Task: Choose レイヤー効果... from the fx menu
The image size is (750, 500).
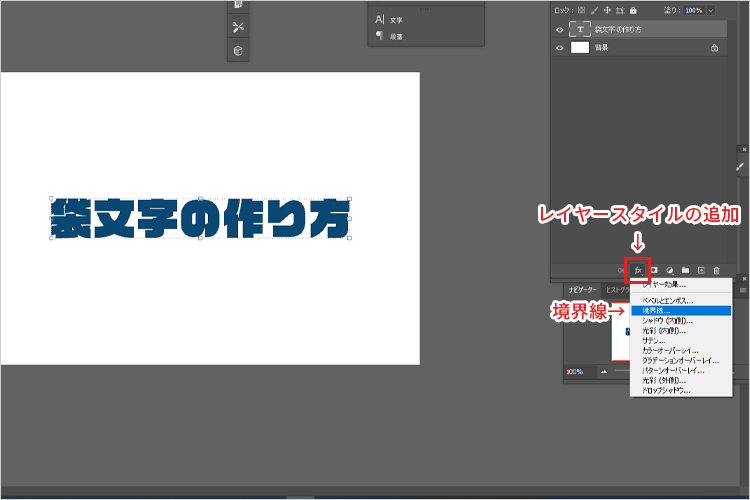Action: 681,285
